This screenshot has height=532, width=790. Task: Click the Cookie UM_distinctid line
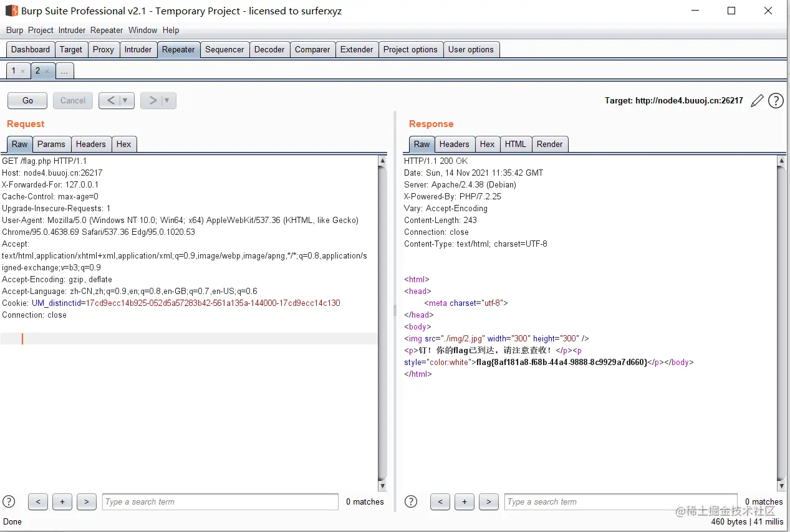coord(171,303)
